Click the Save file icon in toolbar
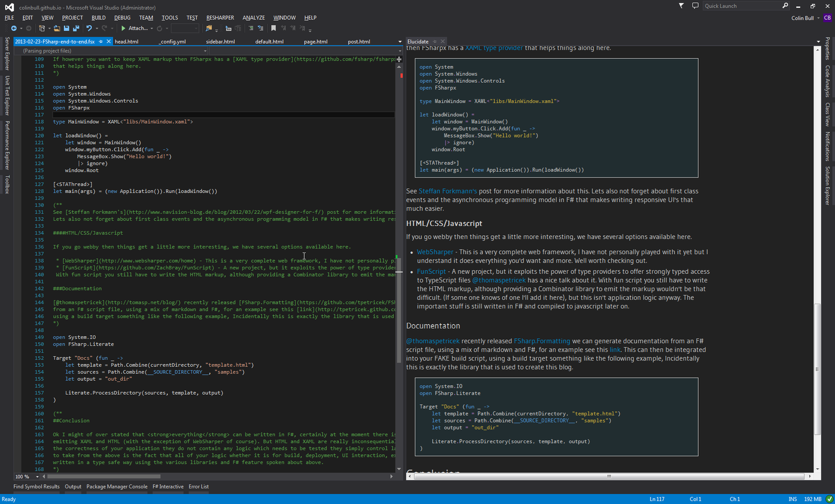This screenshot has height=504, width=835. [x=66, y=28]
